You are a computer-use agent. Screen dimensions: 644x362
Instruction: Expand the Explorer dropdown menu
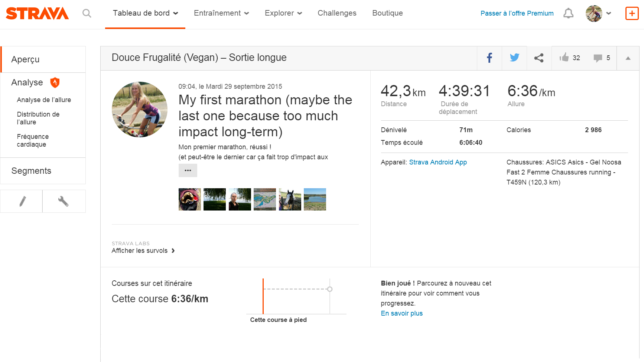(283, 13)
